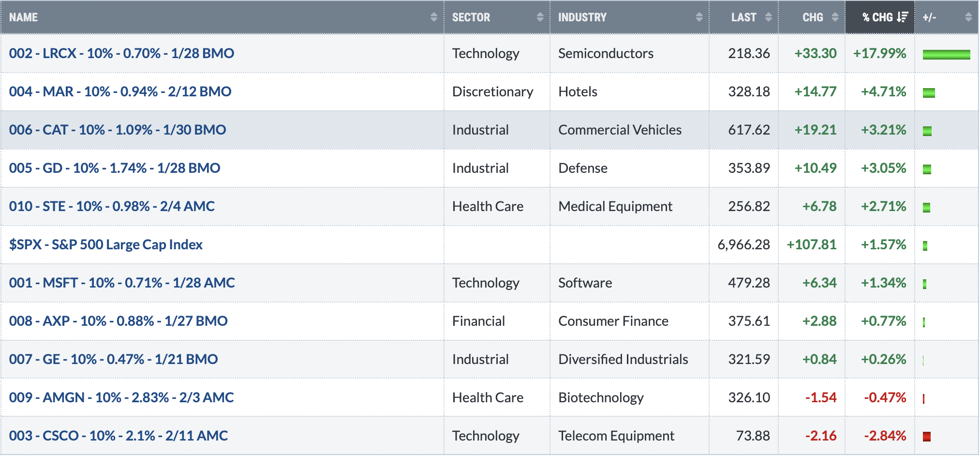Click CSCO red performance bar
Image resolution: width=980 pixels, height=456 pixels.
click(926, 437)
